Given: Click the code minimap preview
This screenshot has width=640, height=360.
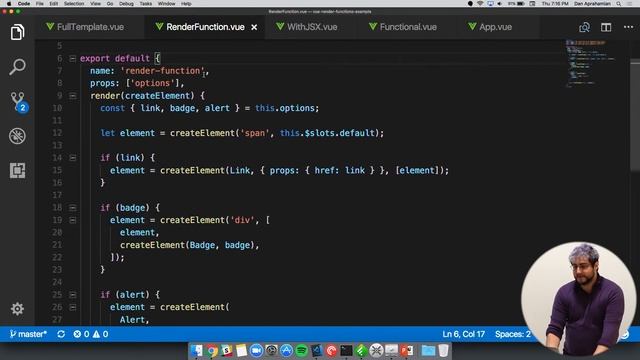Looking at the screenshot, I should [x=591, y=63].
